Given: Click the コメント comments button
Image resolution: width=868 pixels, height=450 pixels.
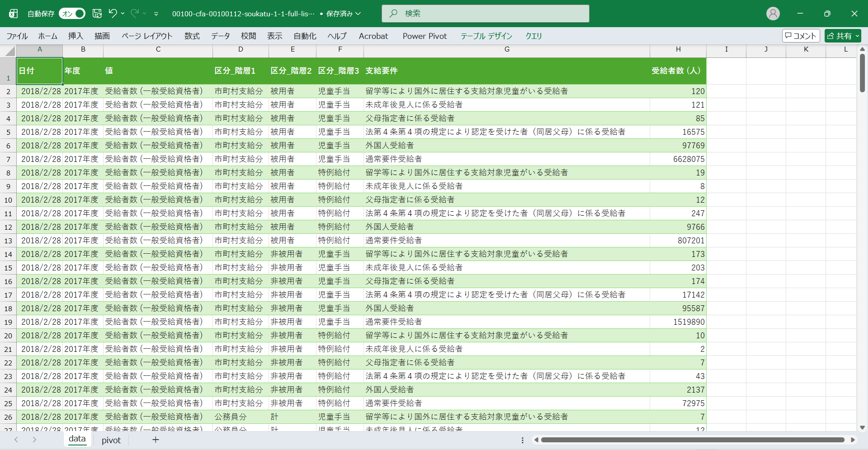Looking at the screenshot, I should tap(801, 36).
